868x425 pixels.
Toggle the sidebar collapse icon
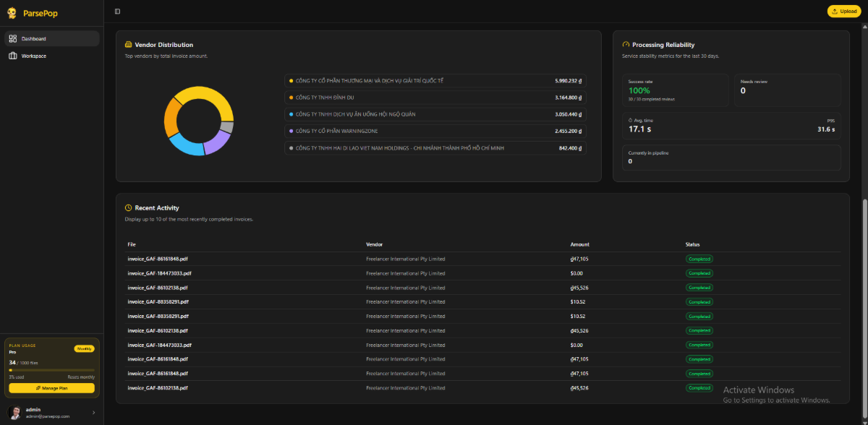[x=117, y=12]
